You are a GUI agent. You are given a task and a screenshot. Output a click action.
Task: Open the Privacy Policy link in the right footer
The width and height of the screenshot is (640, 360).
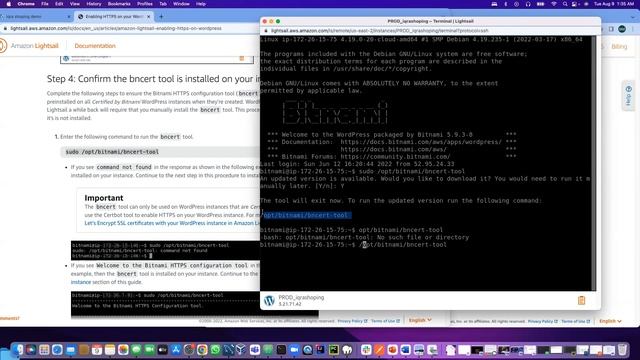542,322
